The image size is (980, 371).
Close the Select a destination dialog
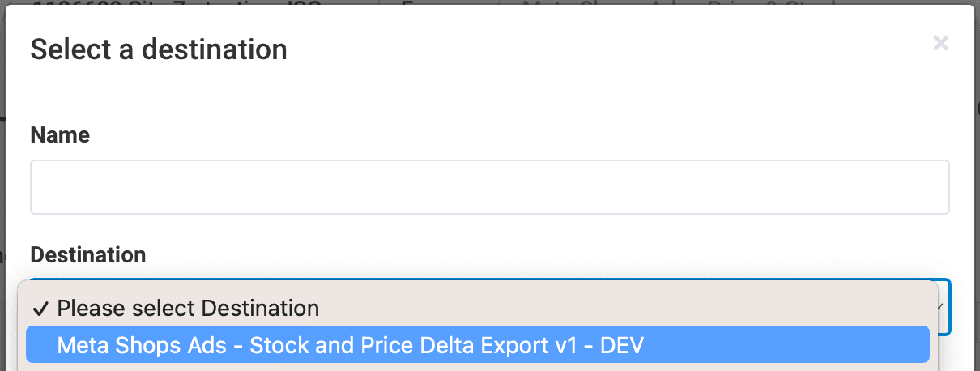(x=940, y=44)
